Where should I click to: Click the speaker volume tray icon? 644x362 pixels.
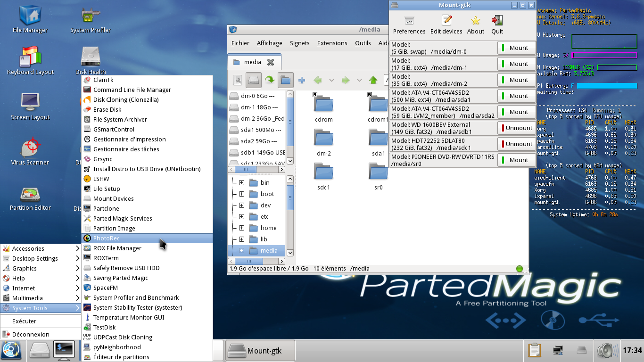click(x=607, y=350)
